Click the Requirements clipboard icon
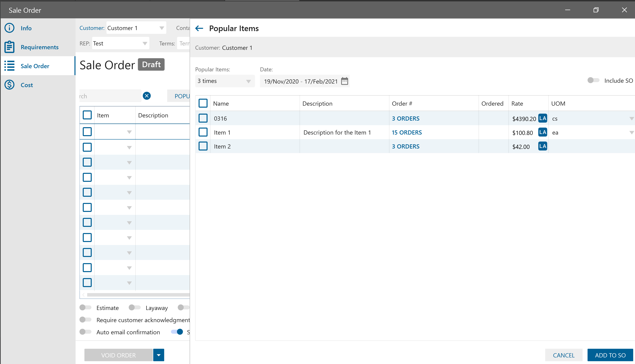 pyautogui.click(x=10, y=47)
